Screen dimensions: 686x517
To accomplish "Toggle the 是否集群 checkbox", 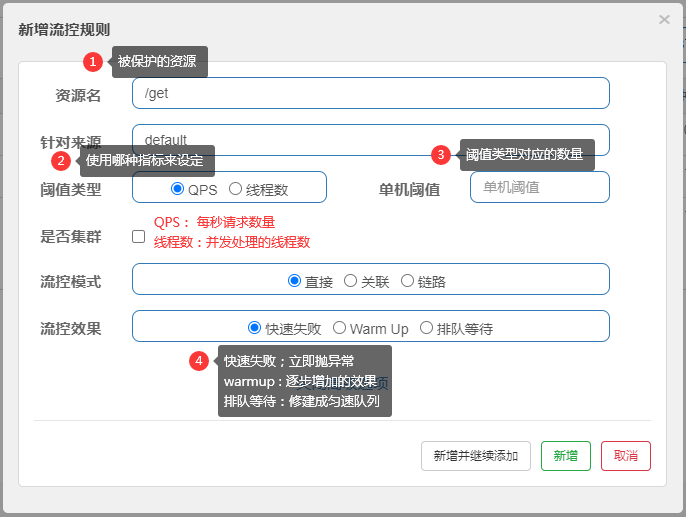I will pos(138,237).
